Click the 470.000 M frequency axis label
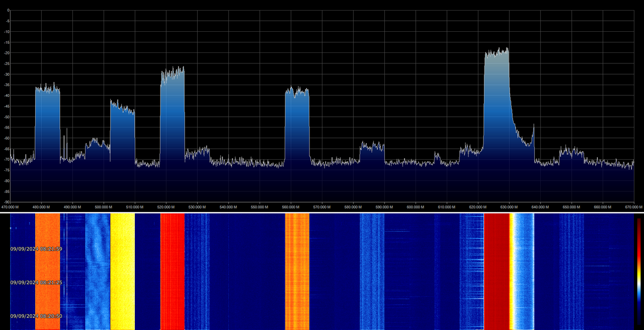The height and width of the screenshot is (330, 644). tap(10, 207)
